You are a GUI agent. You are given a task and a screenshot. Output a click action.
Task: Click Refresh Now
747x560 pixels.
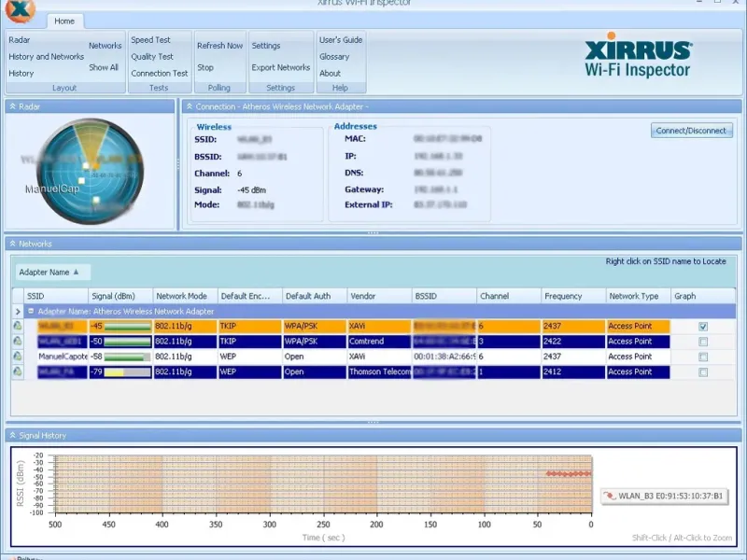[219, 46]
